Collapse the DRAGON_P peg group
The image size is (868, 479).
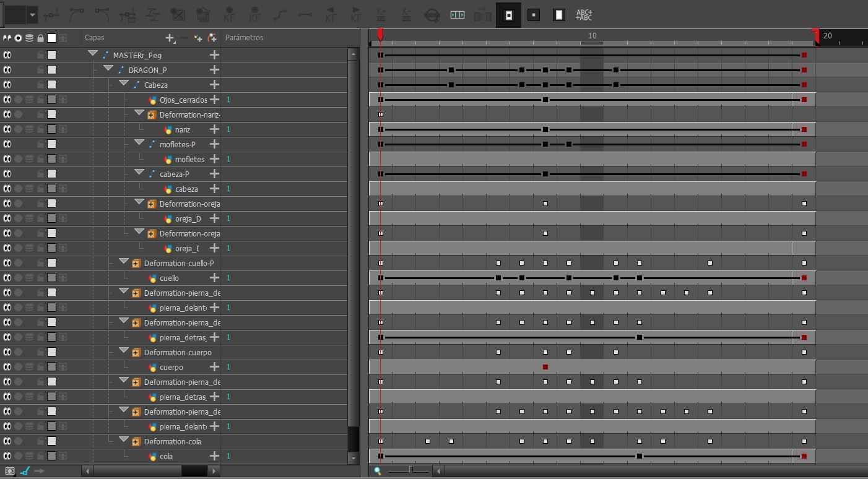108,69
